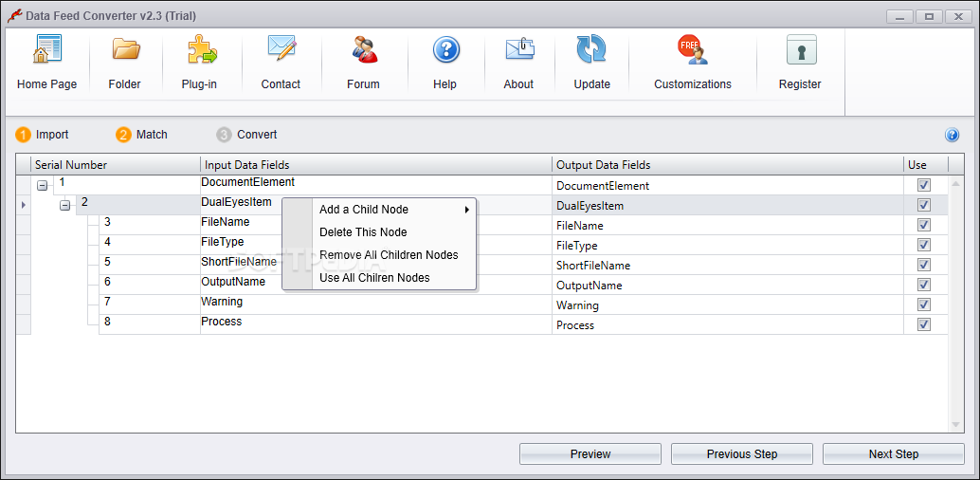The width and height of the screenshot is (980, 480).
Task: Click the scrollbar down arrow
Action: point(955,425)
